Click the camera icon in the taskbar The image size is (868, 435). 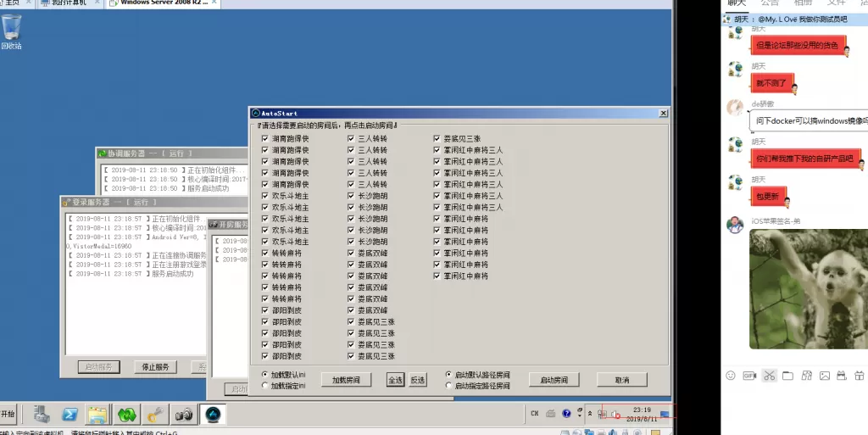coord(183,414)
